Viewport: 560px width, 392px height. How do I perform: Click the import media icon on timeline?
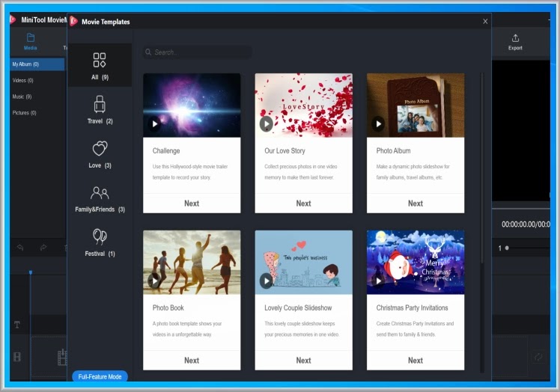tap(62, 357)
